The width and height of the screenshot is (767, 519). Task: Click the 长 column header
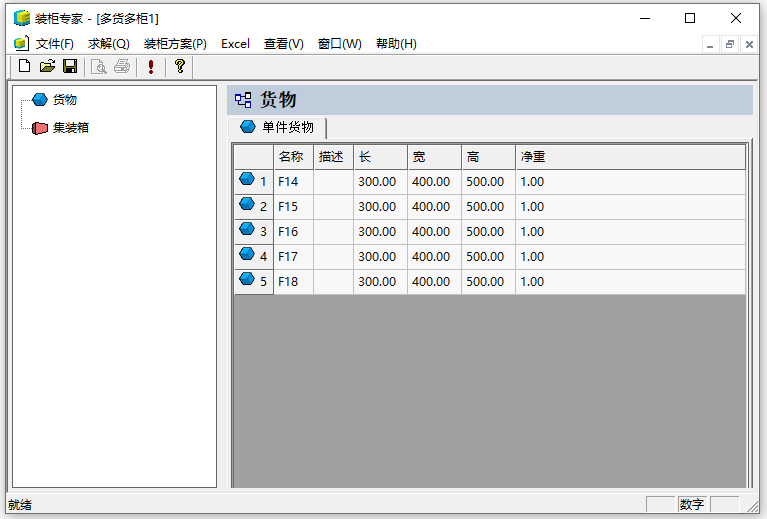coord(381,157)
